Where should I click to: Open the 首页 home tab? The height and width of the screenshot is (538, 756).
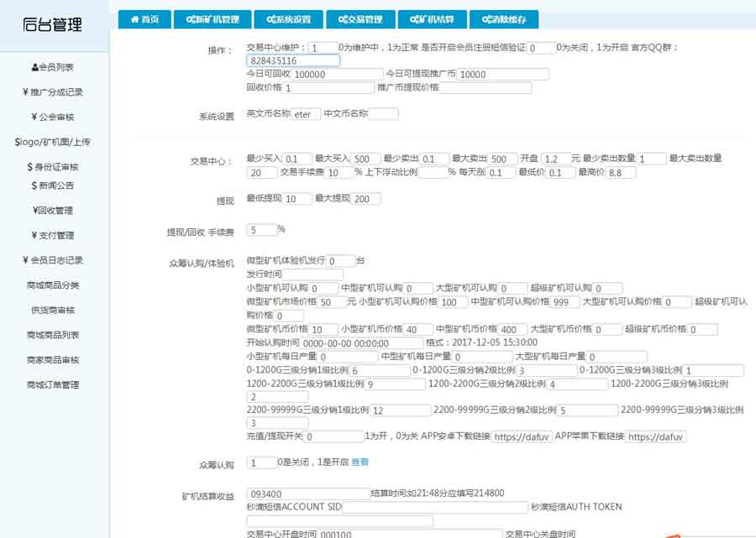(144, 19)
